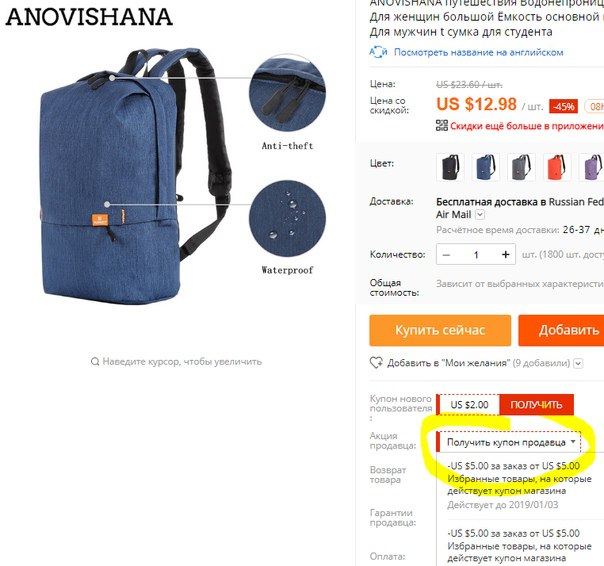Click the magnifier icon under product image
Image resolution: width=604 pixels, height=566 pixels.
(x=95, y=362)
